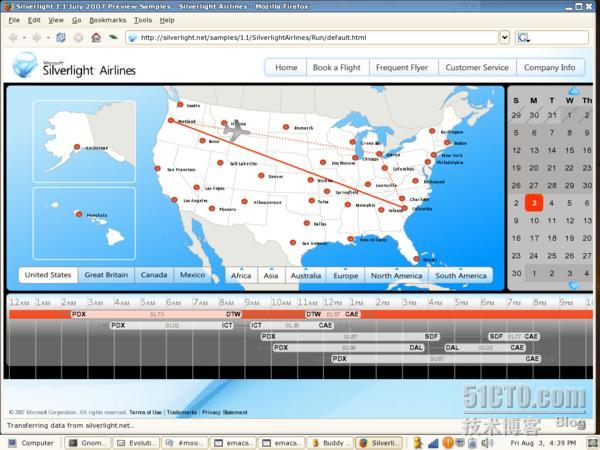Open the URL bar history dropdown
The image size is (600, 450).
tap(505, 38)
